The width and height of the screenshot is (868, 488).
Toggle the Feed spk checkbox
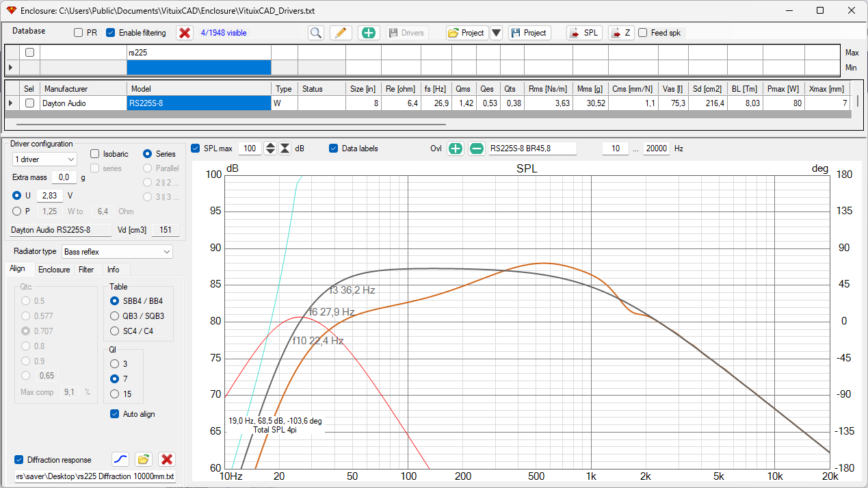tap(643, 33)
